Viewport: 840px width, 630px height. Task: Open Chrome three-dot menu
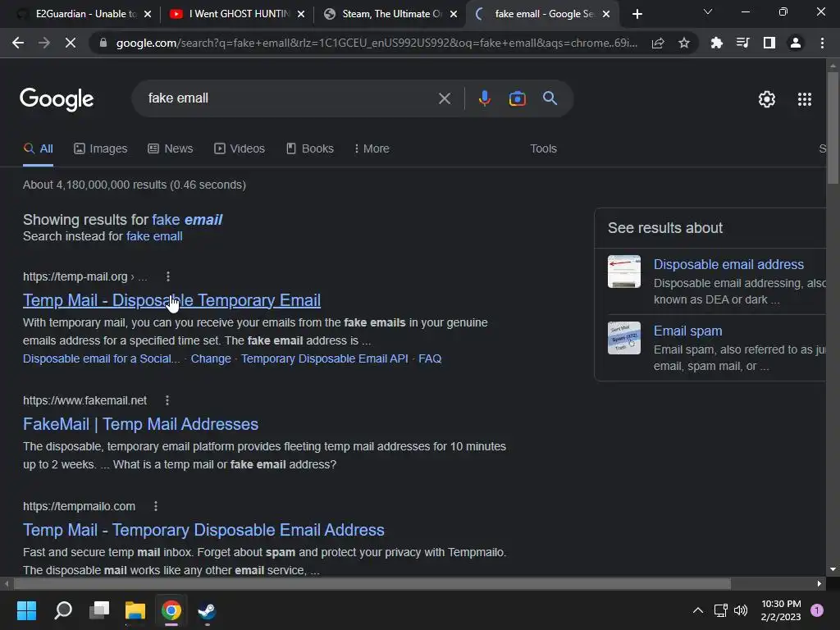(822, 43)
